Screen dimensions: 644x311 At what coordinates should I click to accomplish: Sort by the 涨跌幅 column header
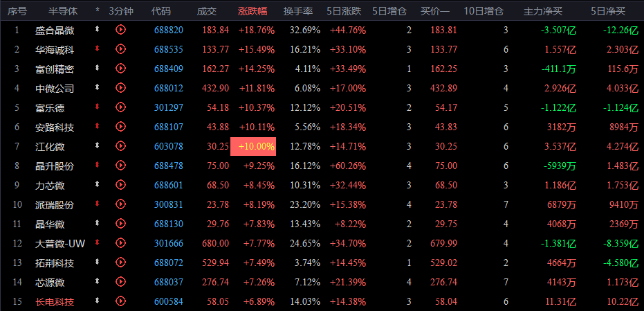pyautogui.click(x=252, y=11)
